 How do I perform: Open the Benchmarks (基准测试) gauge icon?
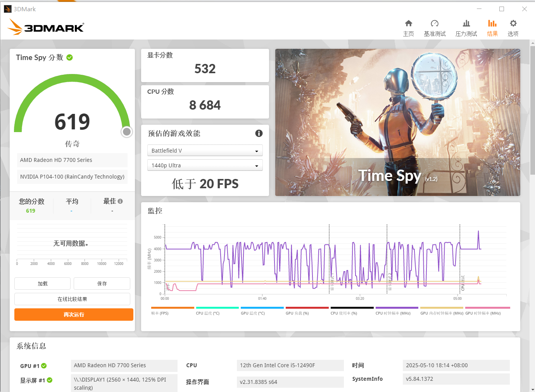pos(435,24)
